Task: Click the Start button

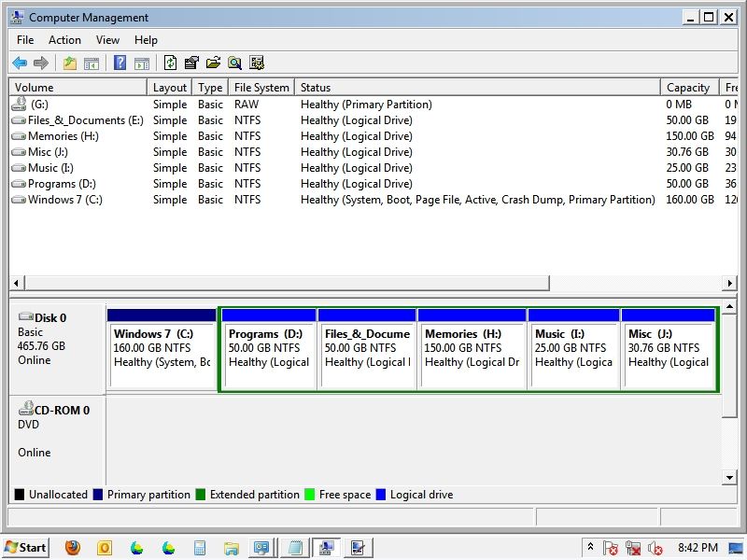Action: [x=25, y=548]
